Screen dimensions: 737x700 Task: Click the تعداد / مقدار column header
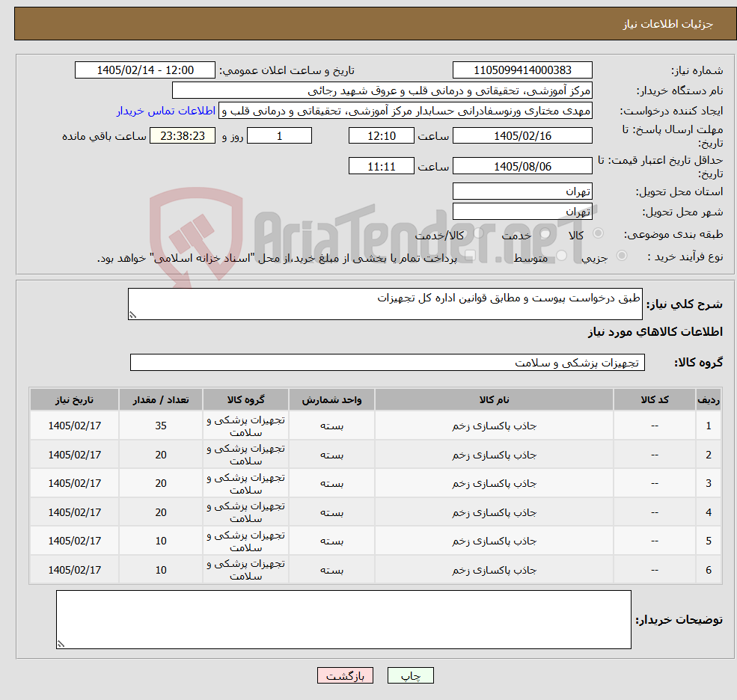point(161,400)
